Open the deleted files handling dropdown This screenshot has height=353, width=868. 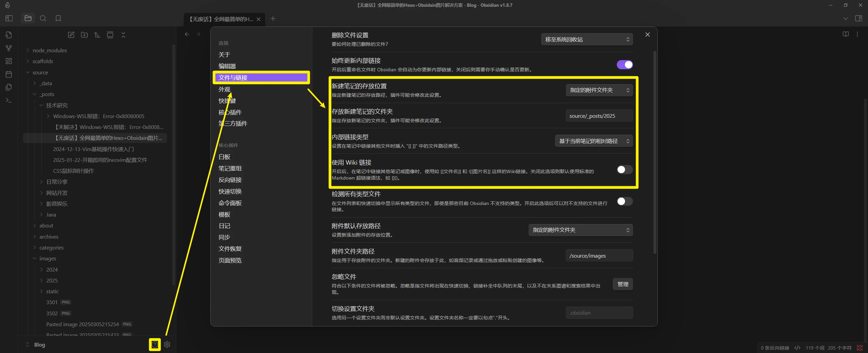(587, 39)
